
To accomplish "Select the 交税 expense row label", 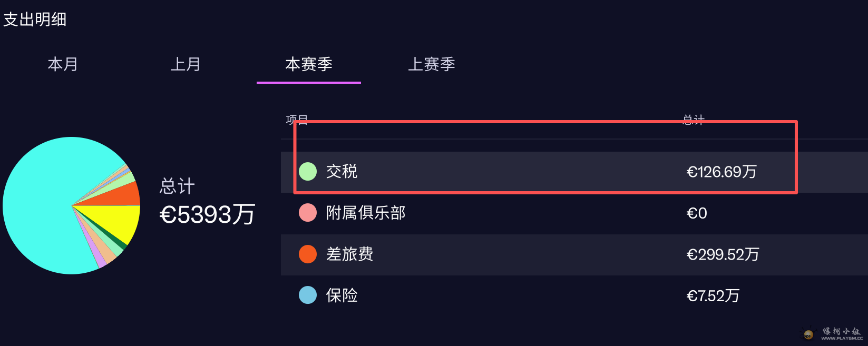I will tap(342, 171).
